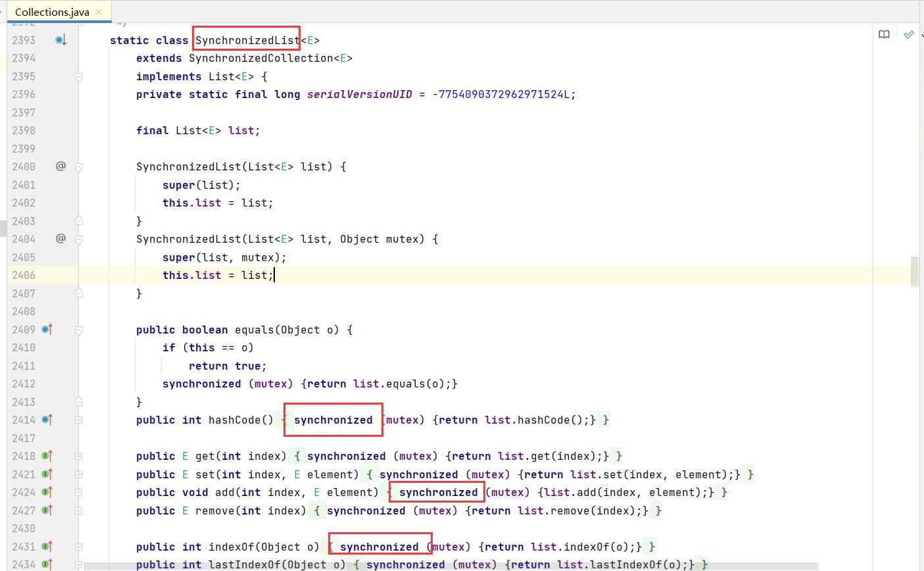Collapse class body fold marker at line 2395
The image size is (924, 571).
click(x=78, y=76)
